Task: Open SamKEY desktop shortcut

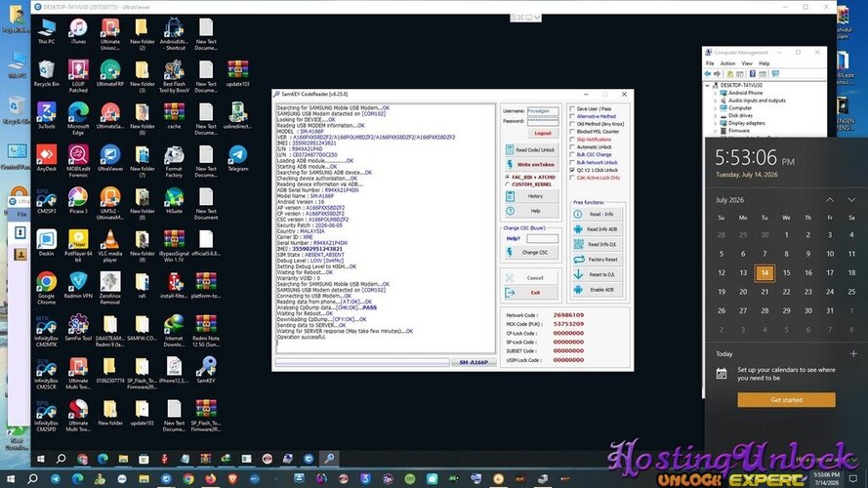Action: [206, 370]
